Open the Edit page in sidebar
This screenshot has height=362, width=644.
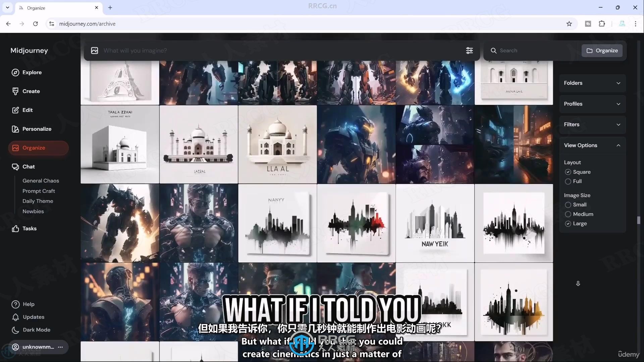(x=22, y=110)
